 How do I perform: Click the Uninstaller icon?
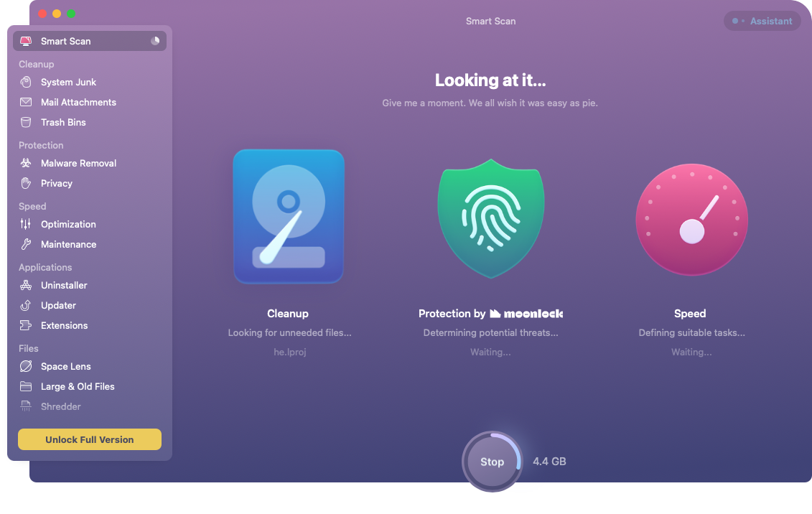pyautogui.click(x=26, y=285)
